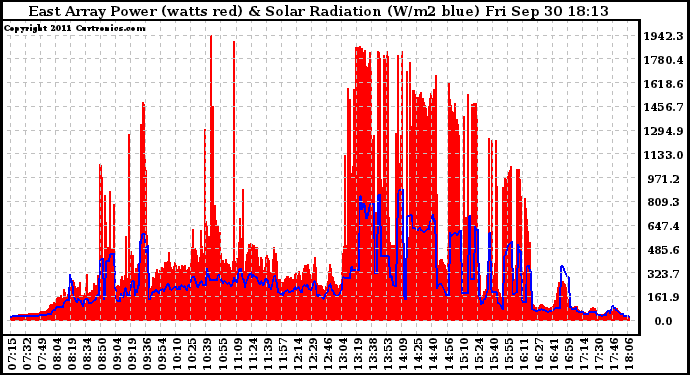Image resolution: width=690 pixels, height=375 pixels.
Task: Click the 1942.3 y-axis value
Action: (664, 36)
